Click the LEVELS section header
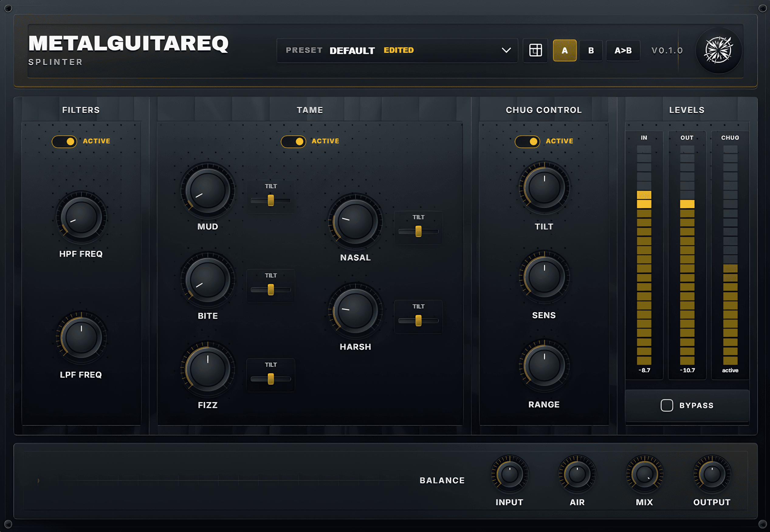 (687, 110)
